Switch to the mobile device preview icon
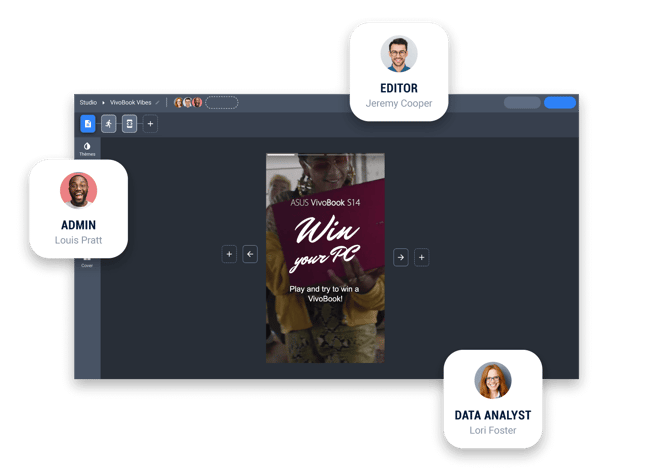The height and width of the screenshot is (473, 653). pyautogui.click(x=129, y=124)
